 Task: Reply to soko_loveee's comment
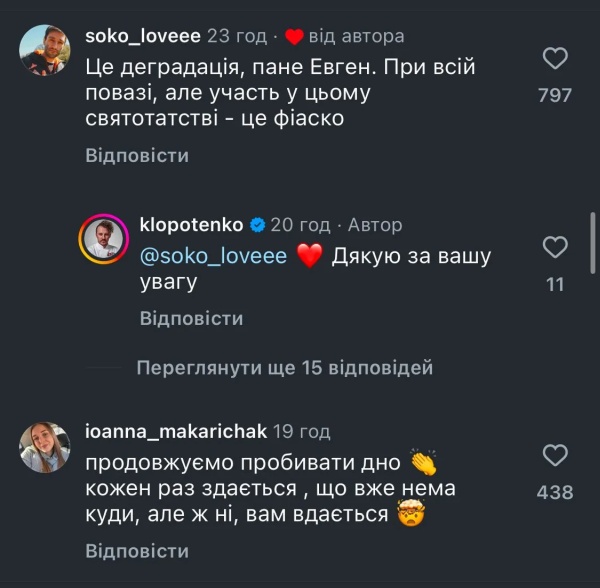137,156
